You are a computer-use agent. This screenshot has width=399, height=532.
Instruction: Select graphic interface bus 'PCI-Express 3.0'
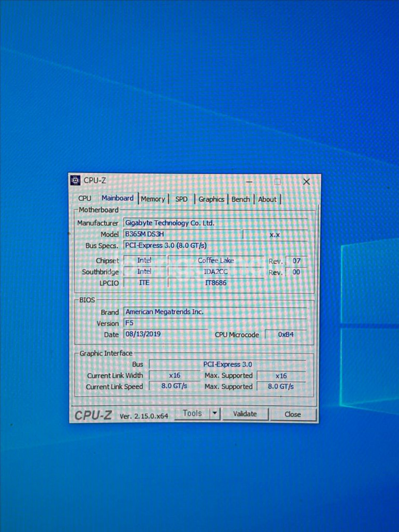[x=228, y=365]
